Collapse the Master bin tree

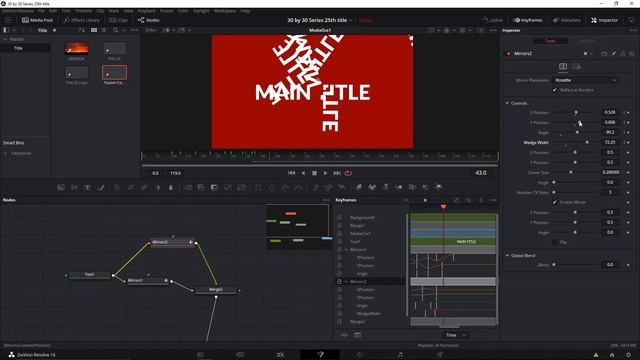coord(5,39)
